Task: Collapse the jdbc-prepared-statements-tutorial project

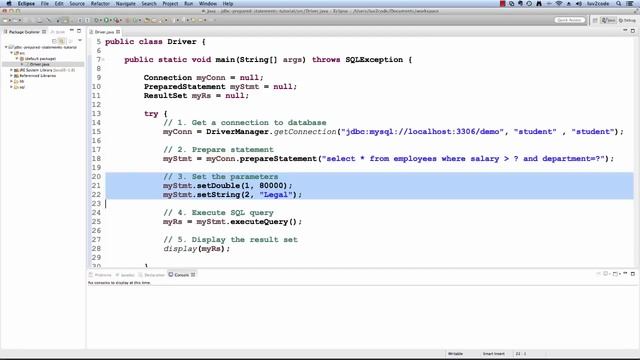Action: (x=6, y=47)
